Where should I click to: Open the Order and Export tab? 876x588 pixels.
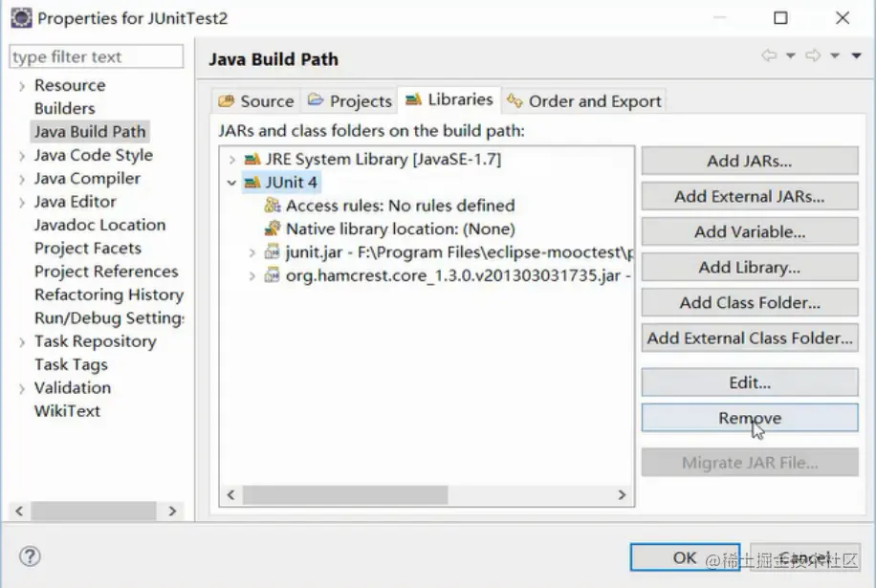[x=583, y=101]
